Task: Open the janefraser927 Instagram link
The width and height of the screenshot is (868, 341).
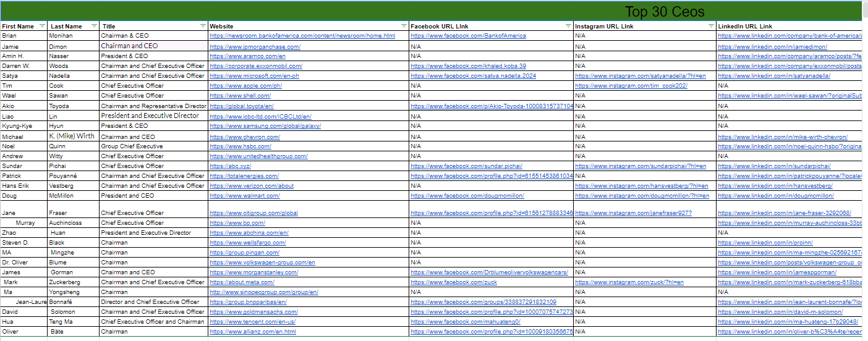Action: 633,213
